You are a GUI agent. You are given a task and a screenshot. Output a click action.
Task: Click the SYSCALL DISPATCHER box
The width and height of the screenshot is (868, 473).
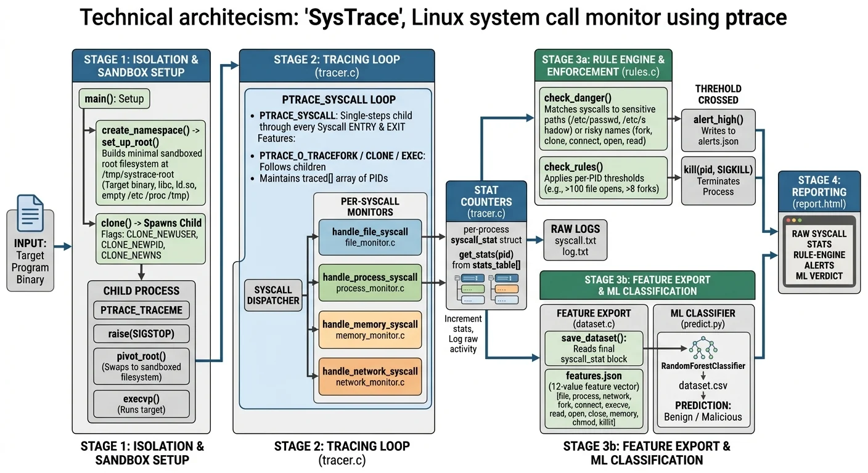click(x=272, y=295)
